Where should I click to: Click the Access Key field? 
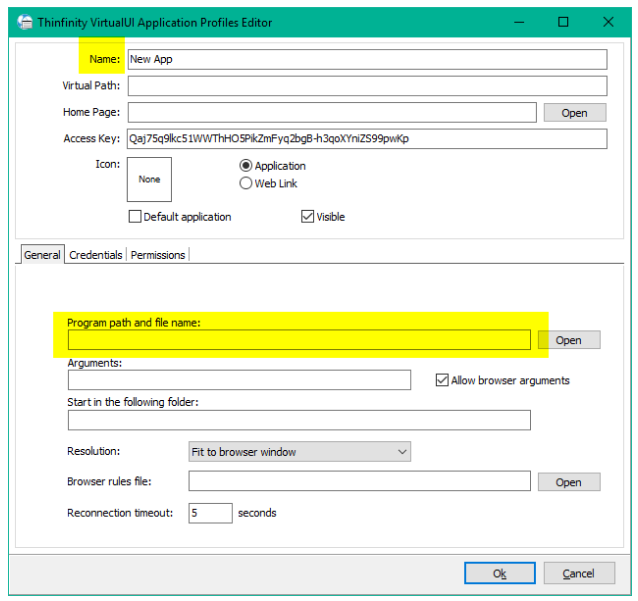point(367,139)
